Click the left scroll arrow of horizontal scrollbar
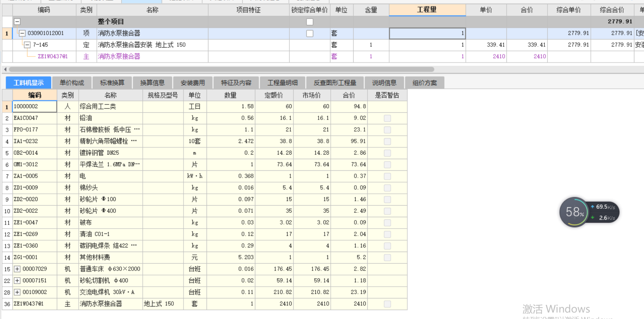This screenshot has width=644, height=319. 5,69
